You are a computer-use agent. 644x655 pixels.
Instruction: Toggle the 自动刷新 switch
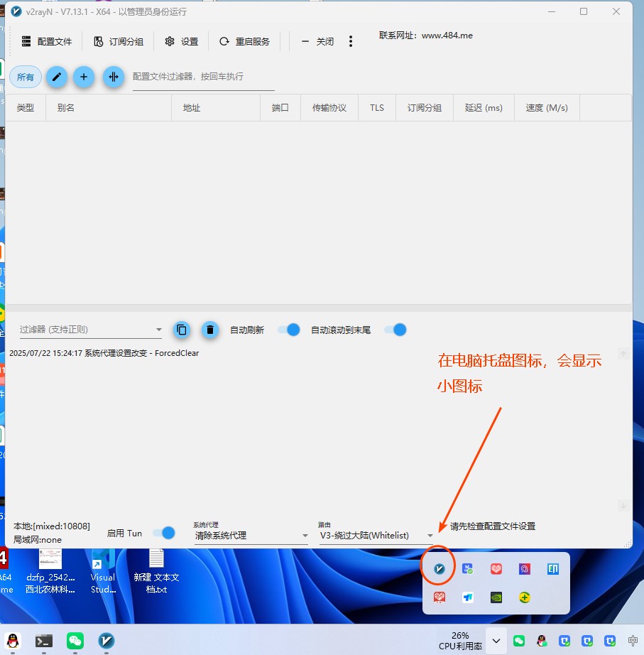(289, 330)
